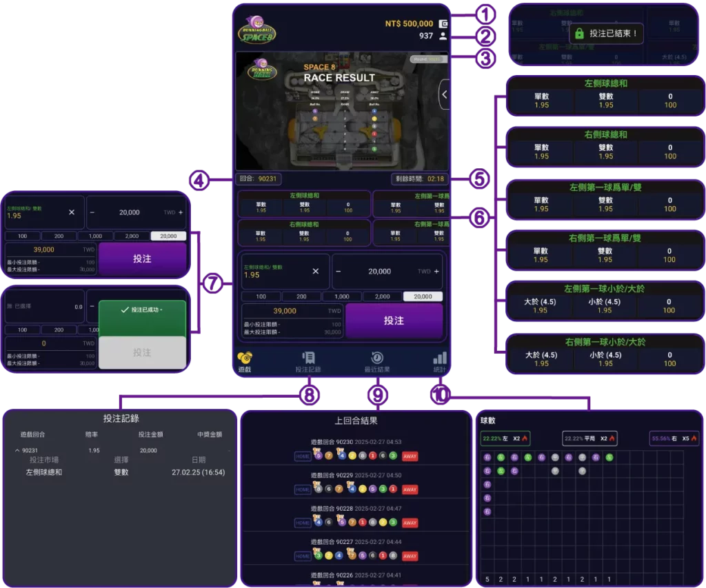Open the 統計 bar chart icon
Viewport: 706px width, 588px height.
[439, 358]
